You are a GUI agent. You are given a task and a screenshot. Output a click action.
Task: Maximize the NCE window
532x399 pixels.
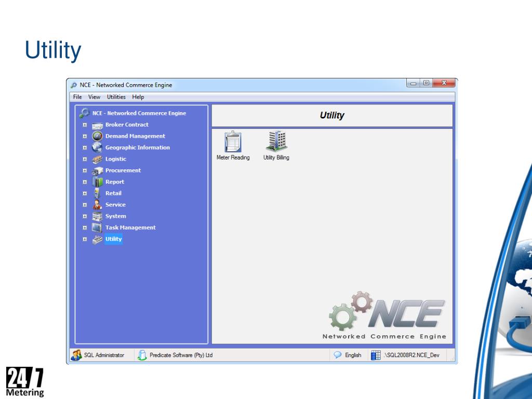426,83
